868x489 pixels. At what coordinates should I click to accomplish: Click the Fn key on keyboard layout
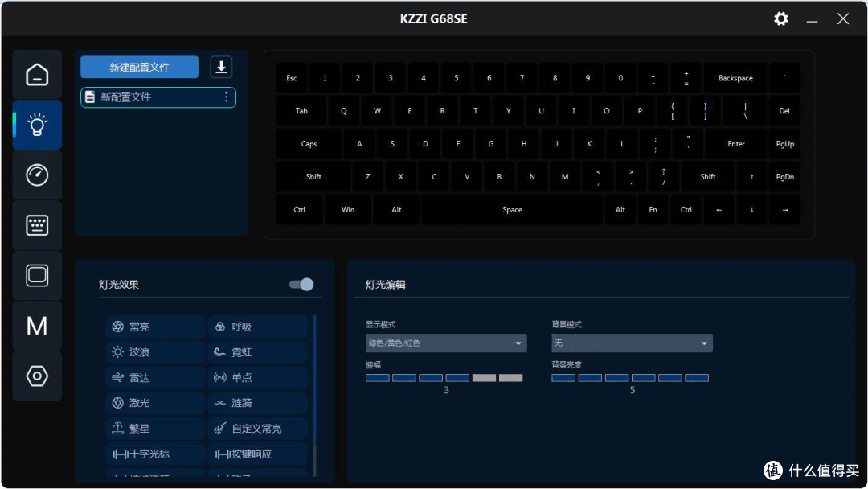coord(653,209)
